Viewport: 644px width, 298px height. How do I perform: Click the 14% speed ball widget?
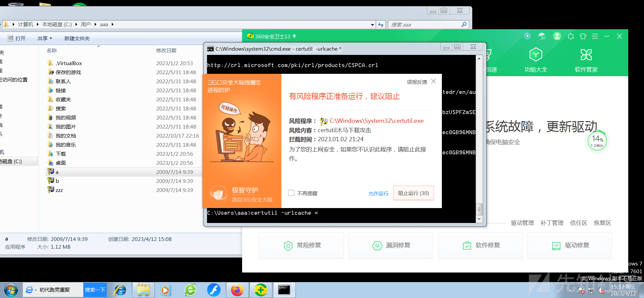(x=597, y=141)
